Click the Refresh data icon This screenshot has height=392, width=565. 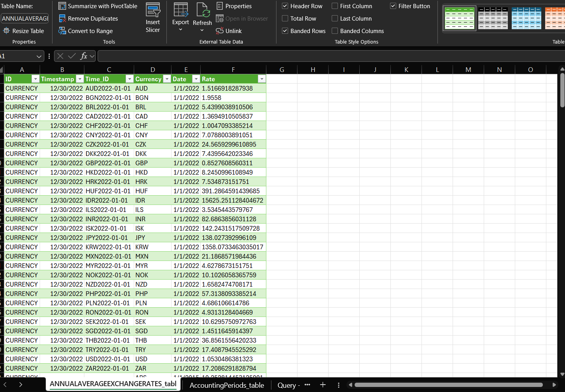tap(203, 10)
